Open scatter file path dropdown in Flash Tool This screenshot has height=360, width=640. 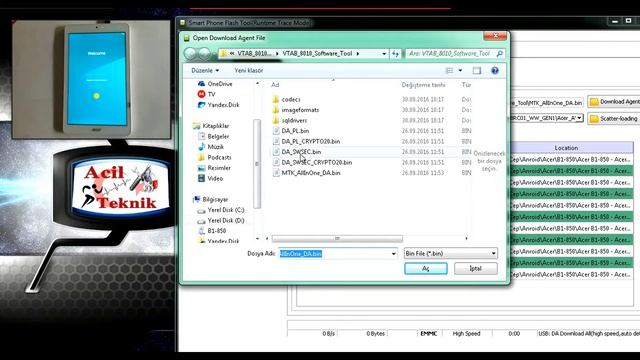point(579,118)
